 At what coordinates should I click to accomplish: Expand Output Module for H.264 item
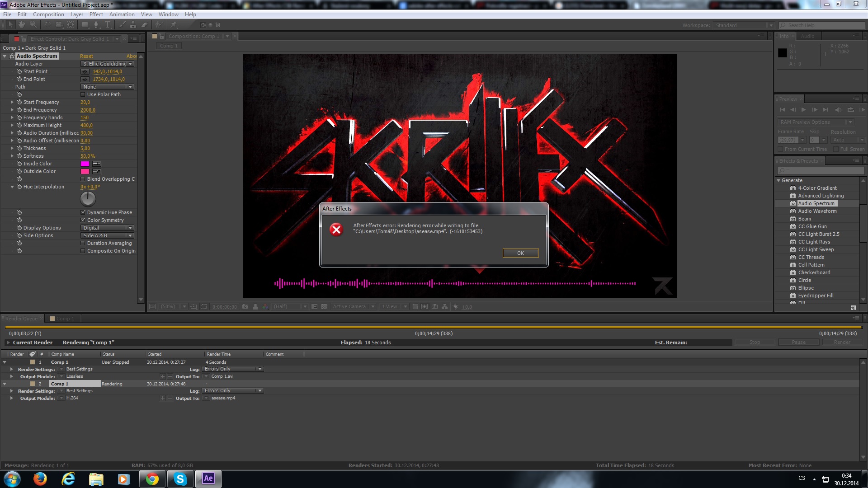(12, 398)
